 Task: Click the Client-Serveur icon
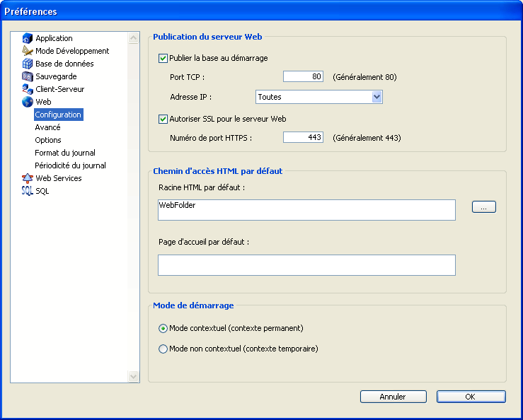[28, 89]
